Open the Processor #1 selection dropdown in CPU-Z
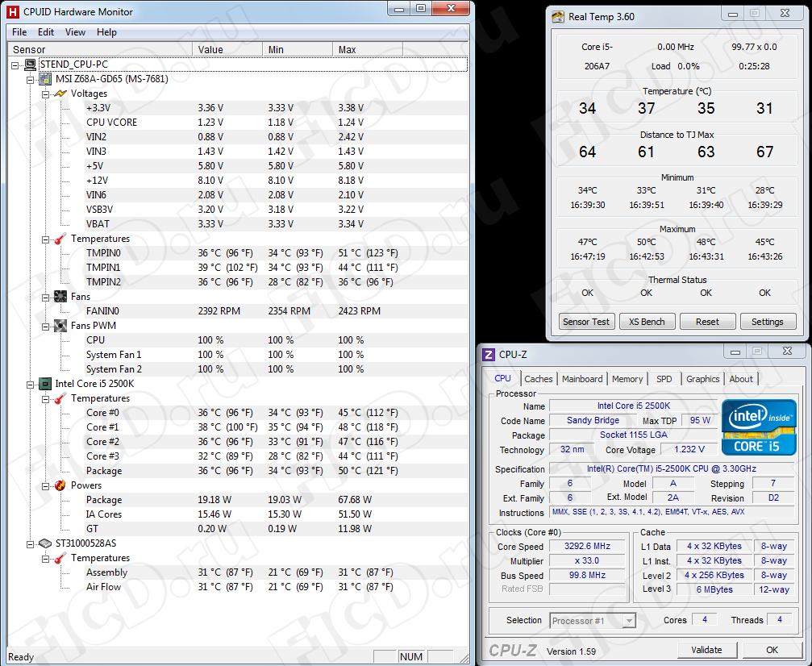This screenshot has height=666, width=812. tap(629, 620)
